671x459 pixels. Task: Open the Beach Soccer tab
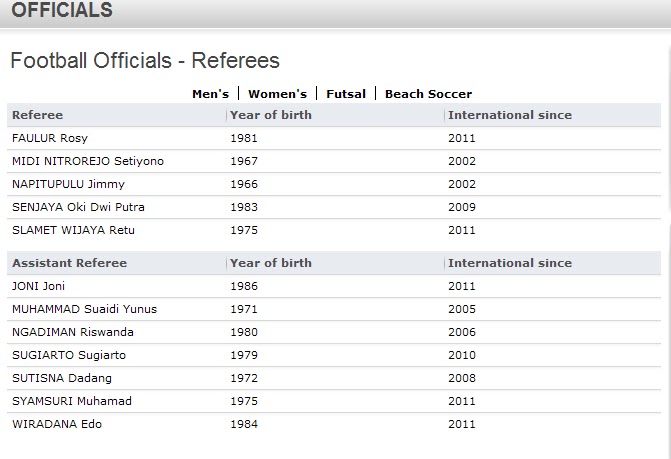(428, 94)
